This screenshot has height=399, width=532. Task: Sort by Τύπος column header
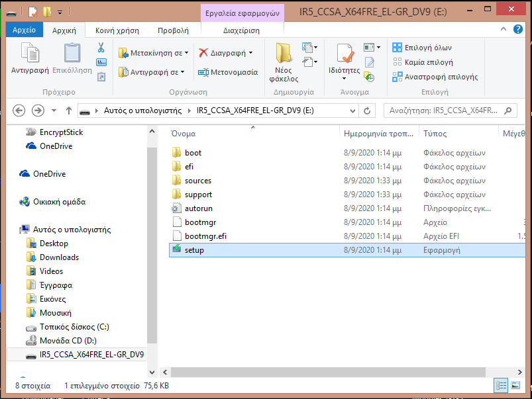coord(458,134)
